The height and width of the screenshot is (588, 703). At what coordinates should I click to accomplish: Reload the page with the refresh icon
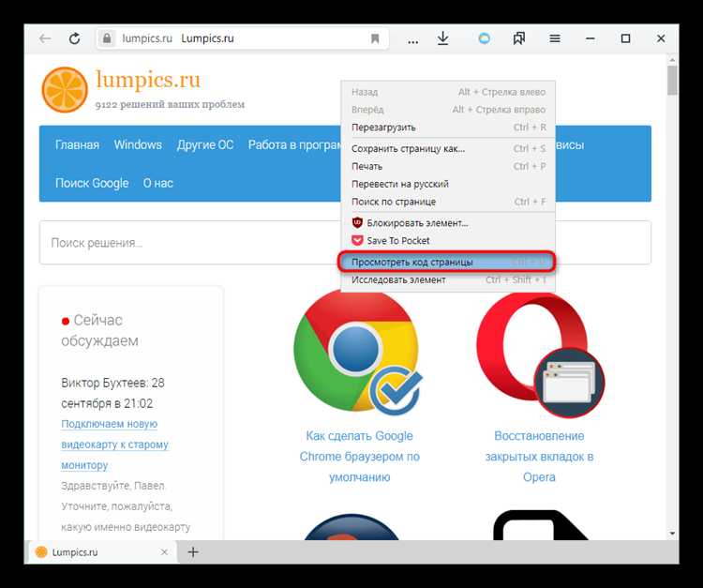tap(74, 38)
